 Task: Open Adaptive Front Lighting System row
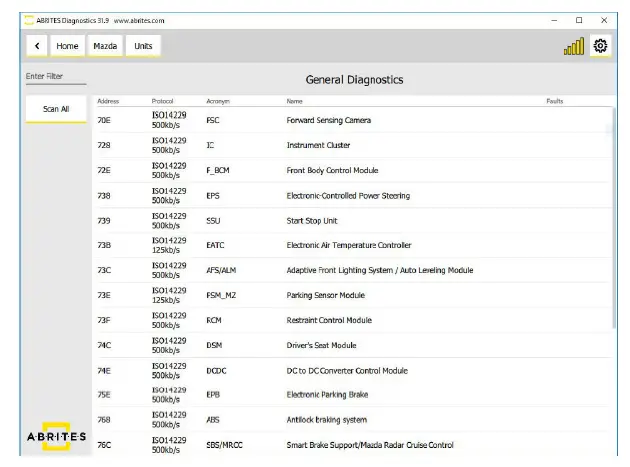pos(354,270)
